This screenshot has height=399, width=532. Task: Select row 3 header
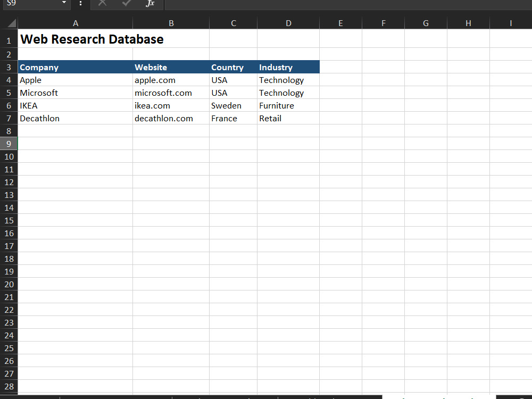(x=9, y=67)
